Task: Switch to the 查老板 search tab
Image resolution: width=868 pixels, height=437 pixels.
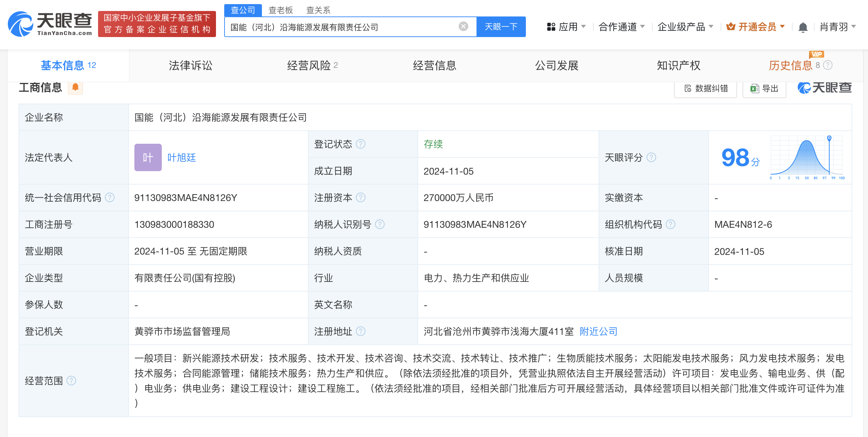Action: (280, 10)
